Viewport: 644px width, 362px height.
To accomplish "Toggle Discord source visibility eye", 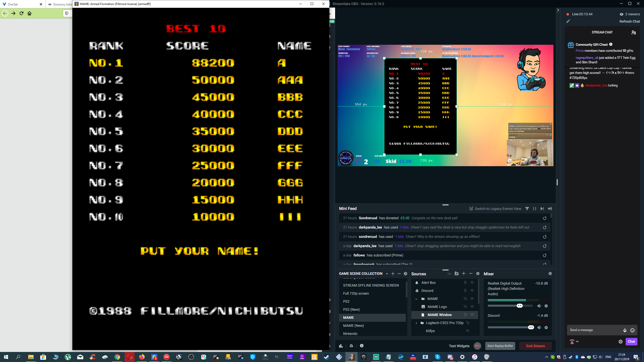I will pos(472,291).
